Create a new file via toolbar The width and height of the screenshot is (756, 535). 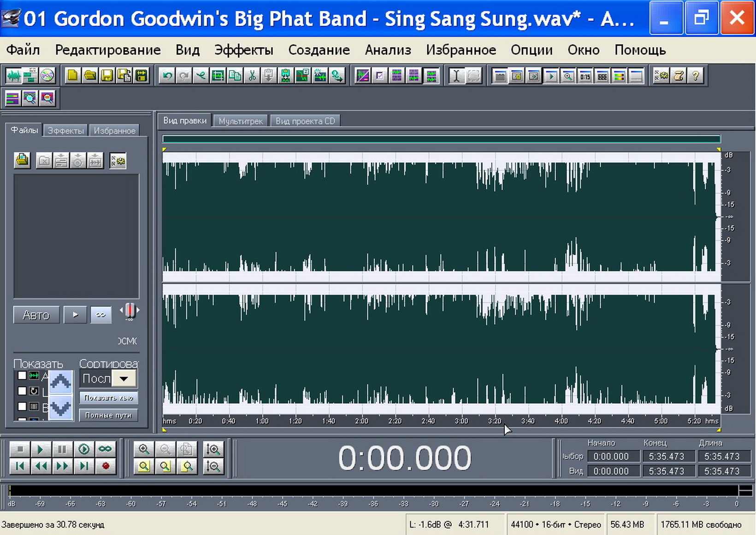point(72,76)
